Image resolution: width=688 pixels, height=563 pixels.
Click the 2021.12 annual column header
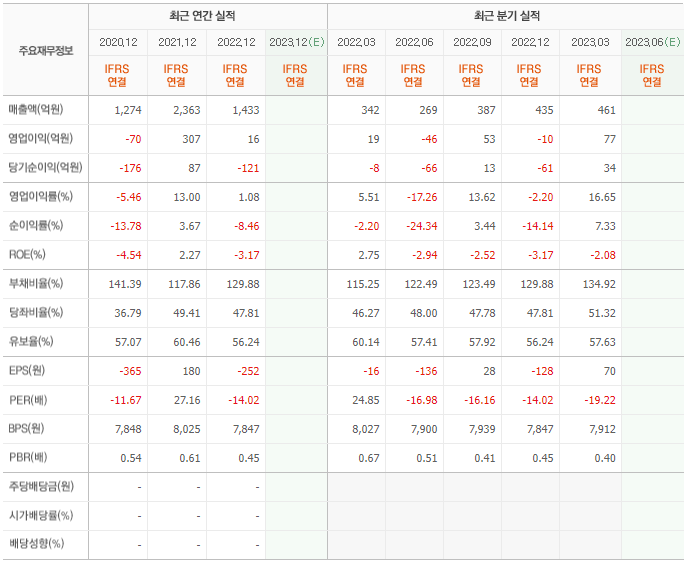click(x=177, y=42)
